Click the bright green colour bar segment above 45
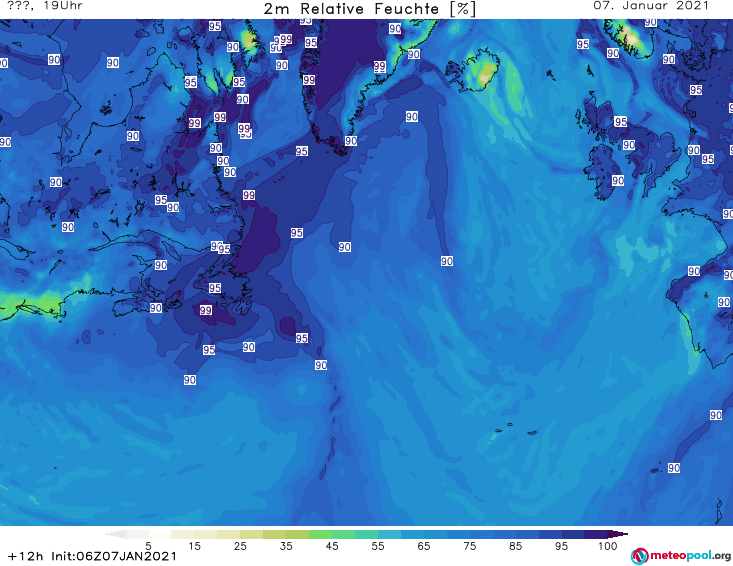Screen dimensions: 733x566 click(320, 534)
